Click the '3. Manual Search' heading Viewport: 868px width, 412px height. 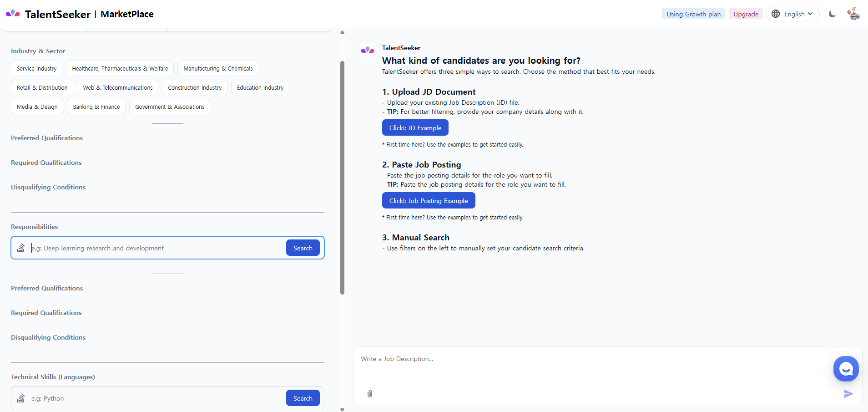(416, 238)
